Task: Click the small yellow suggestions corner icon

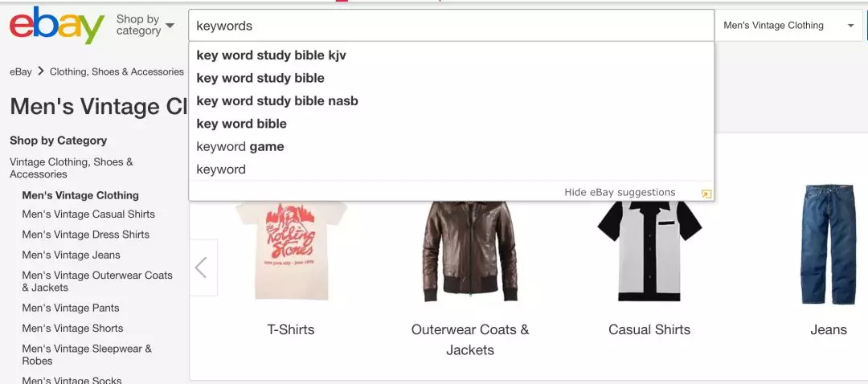Action: pos(706,193)
